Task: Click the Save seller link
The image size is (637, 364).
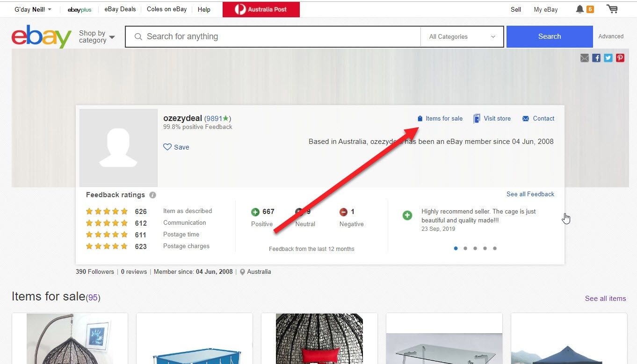Action: [181, 147]
